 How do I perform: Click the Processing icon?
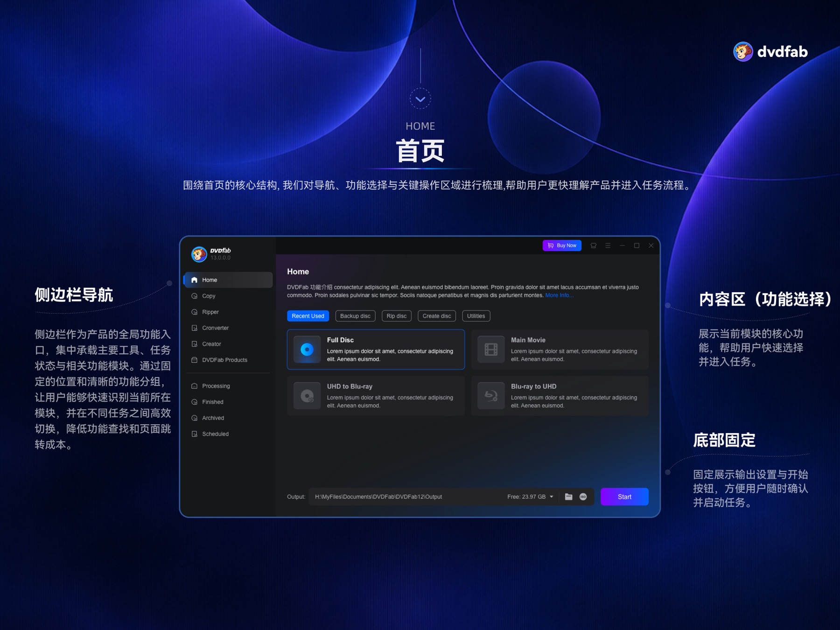[195, 386]
